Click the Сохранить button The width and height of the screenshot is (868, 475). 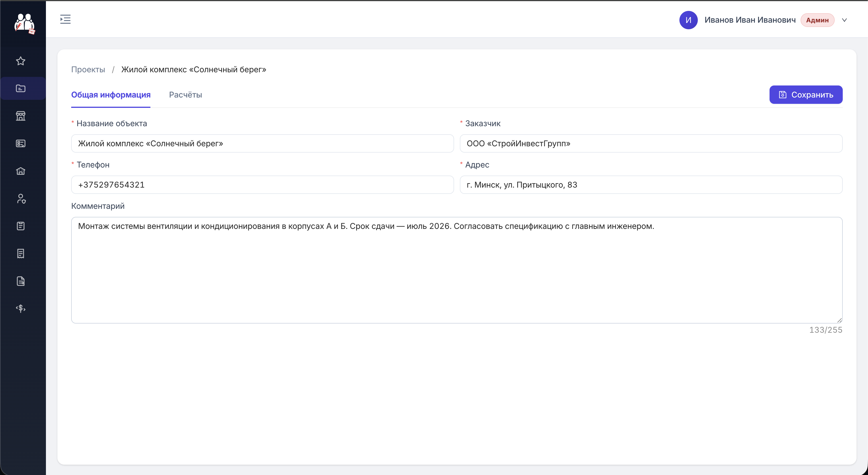click(x=806, y=95)
